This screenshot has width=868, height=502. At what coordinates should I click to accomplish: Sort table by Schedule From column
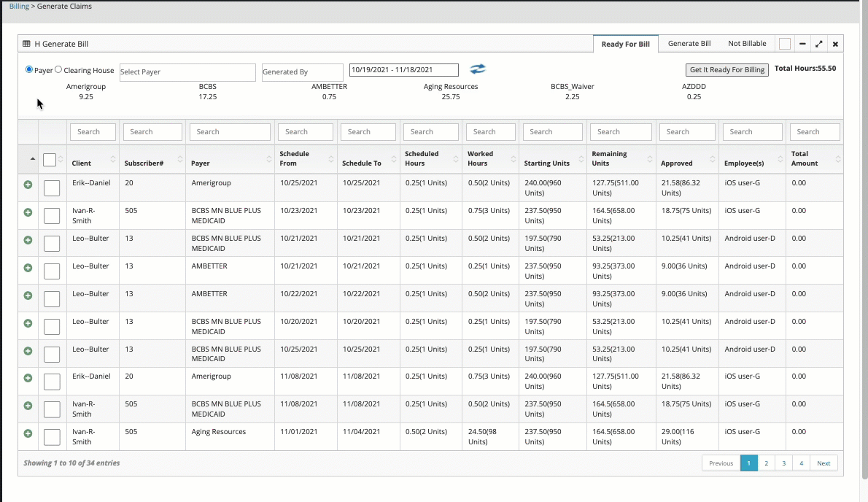pyautogui.click(x=306, y=159)
